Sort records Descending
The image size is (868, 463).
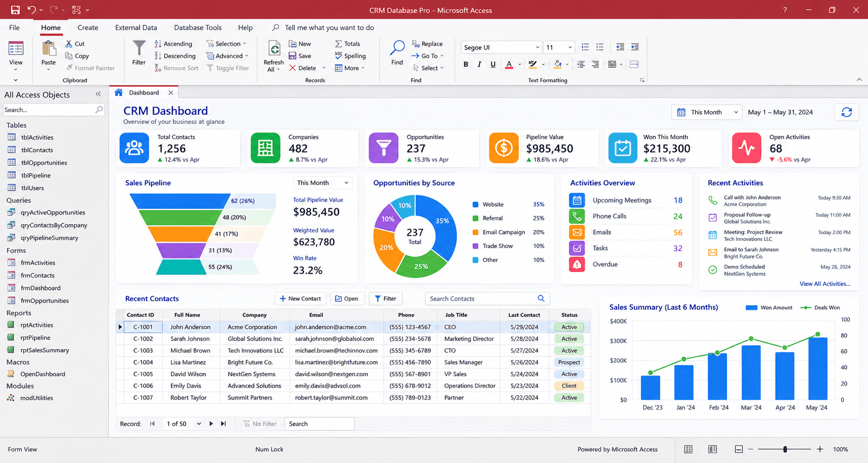point(175,56)
